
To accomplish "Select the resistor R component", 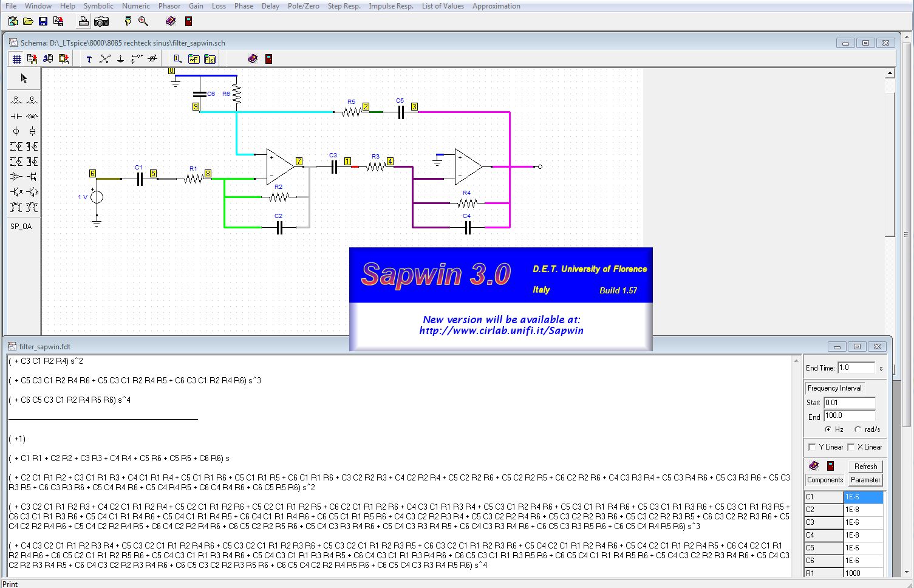I will coord(16,100).
